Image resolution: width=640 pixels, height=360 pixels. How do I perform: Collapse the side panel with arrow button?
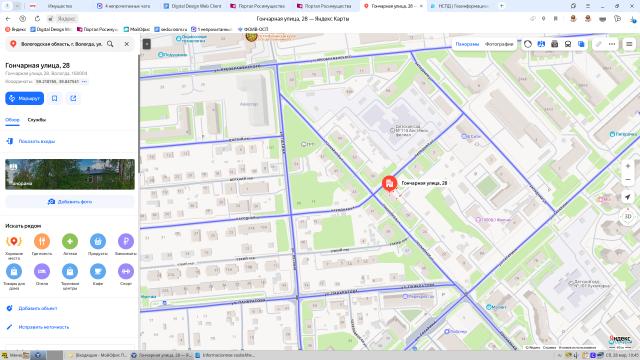[147, 44]
